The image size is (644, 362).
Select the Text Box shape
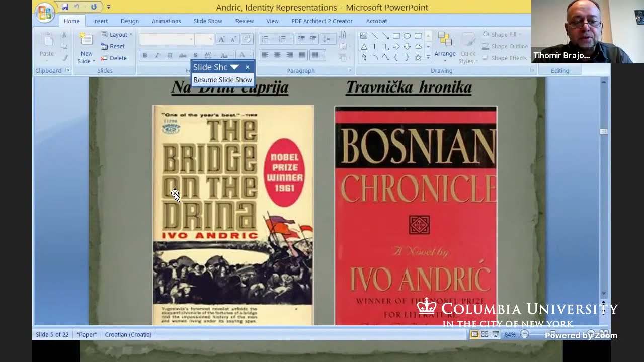[x=364, y=36]
